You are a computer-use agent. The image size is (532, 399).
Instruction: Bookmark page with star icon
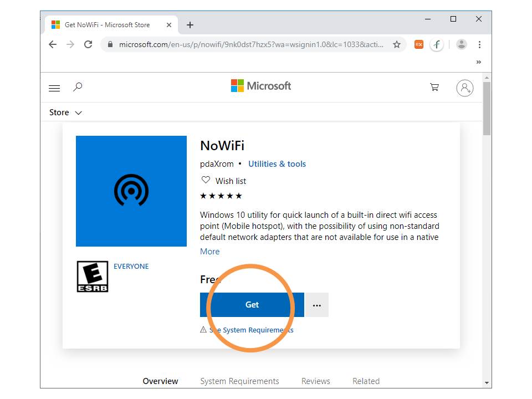point(397,45)
